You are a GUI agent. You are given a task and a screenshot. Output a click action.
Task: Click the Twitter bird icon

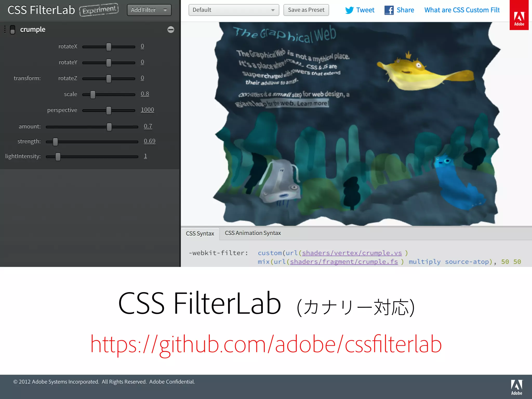(349, 10)
